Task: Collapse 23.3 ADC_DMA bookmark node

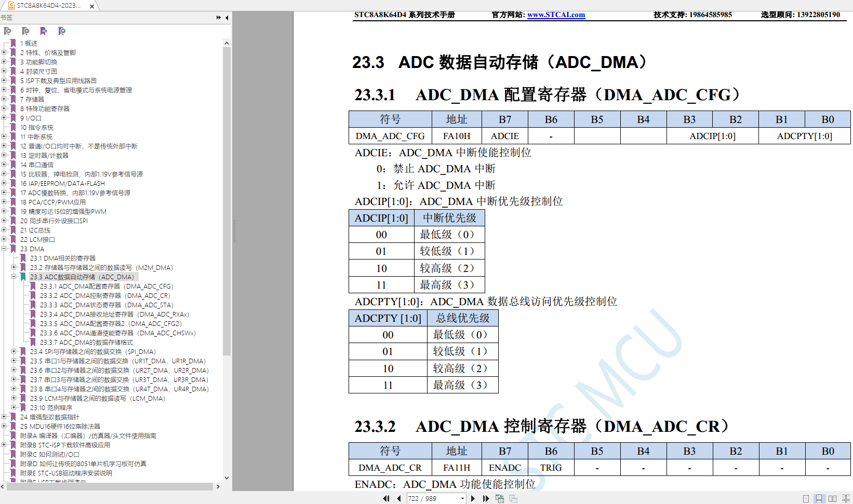Action: [14, 277]
